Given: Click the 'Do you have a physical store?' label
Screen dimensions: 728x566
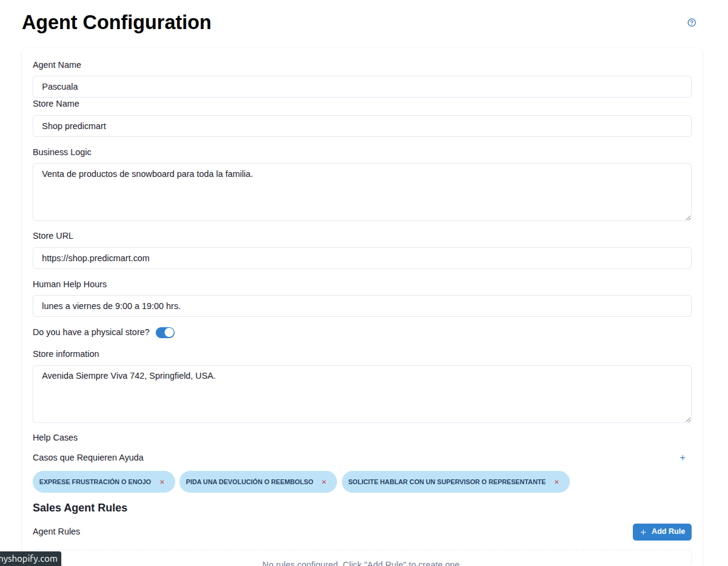Looking at the screenshot, I should pyautogui.click(x=91, y=333).
